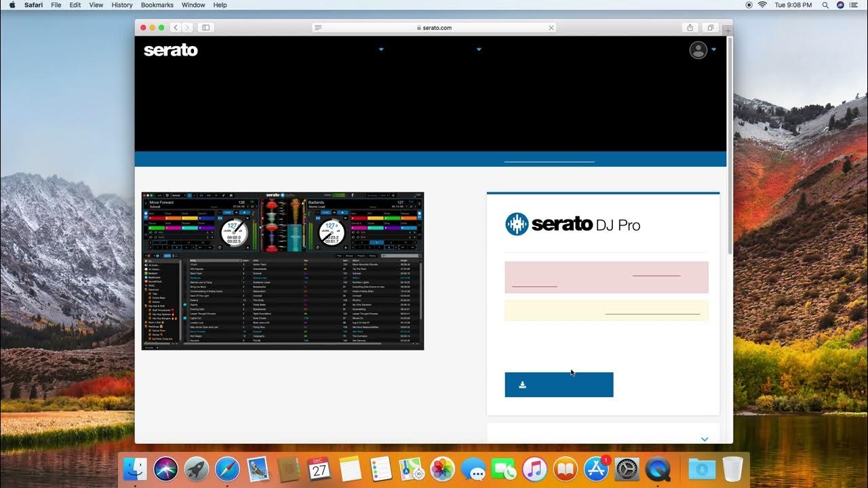
Task: Open Reminders from the Dock
Action: pos(380,469)
